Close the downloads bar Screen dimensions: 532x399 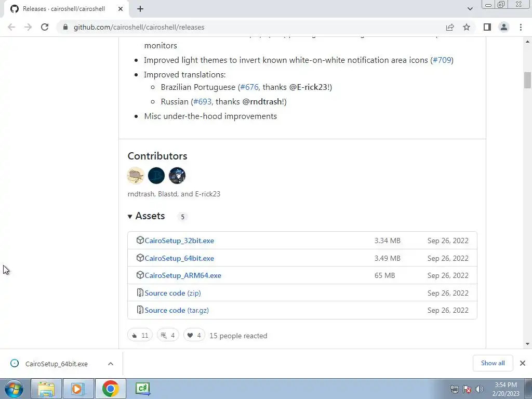click(x=523, y=363)
